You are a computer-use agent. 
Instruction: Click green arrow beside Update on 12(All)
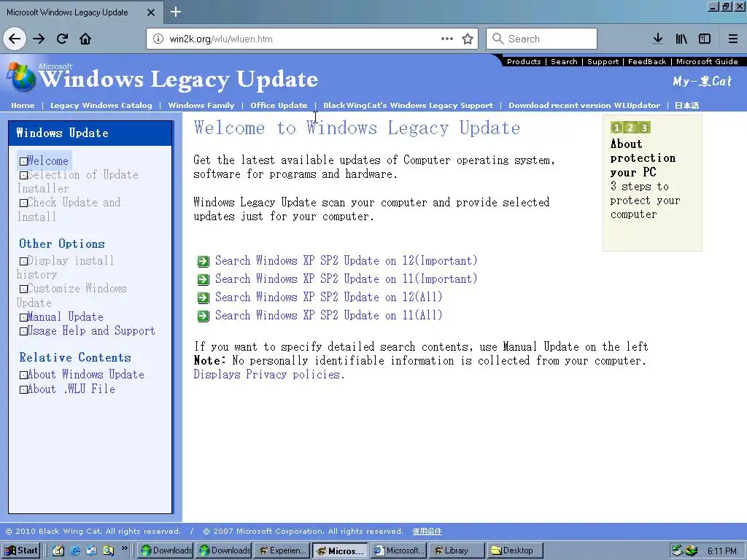(x=204, y=297)
